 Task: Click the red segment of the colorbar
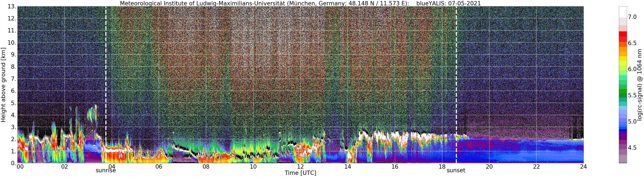pyautogui.click(x=623, y=34)
